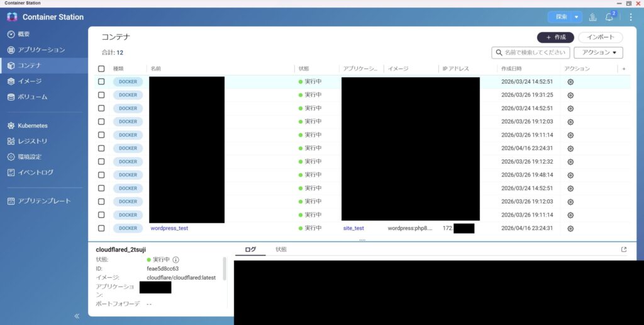
Task: Click the Container Station logo icon
Action: pos(13,17)
